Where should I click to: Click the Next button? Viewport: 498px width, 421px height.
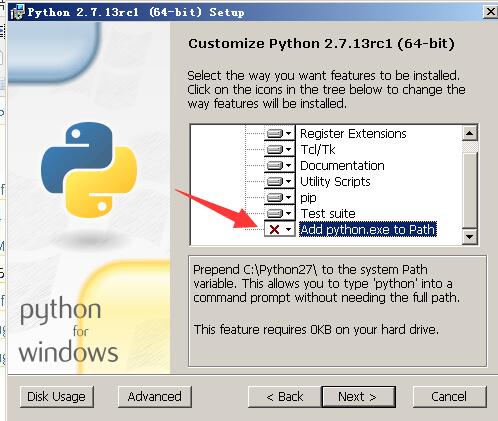point(359,397)
